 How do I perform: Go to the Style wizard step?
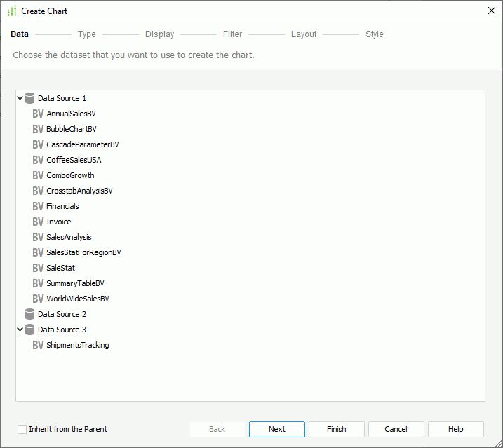point(375,34)
